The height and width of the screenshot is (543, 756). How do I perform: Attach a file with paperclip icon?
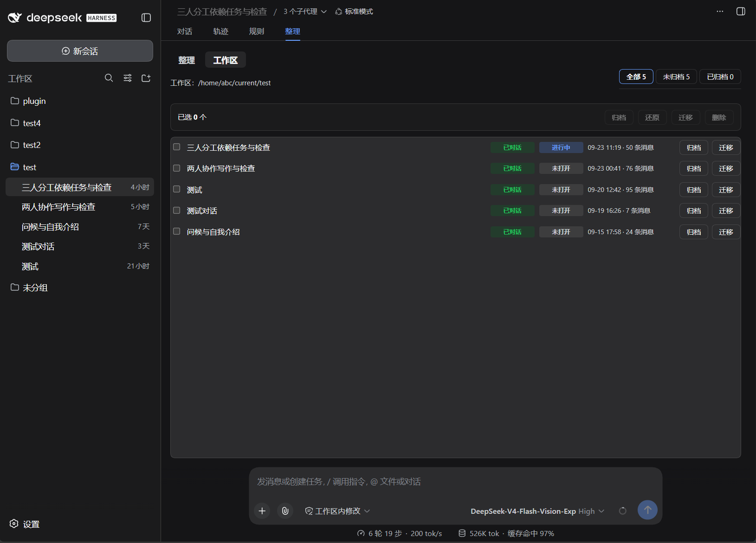(285, 511)
